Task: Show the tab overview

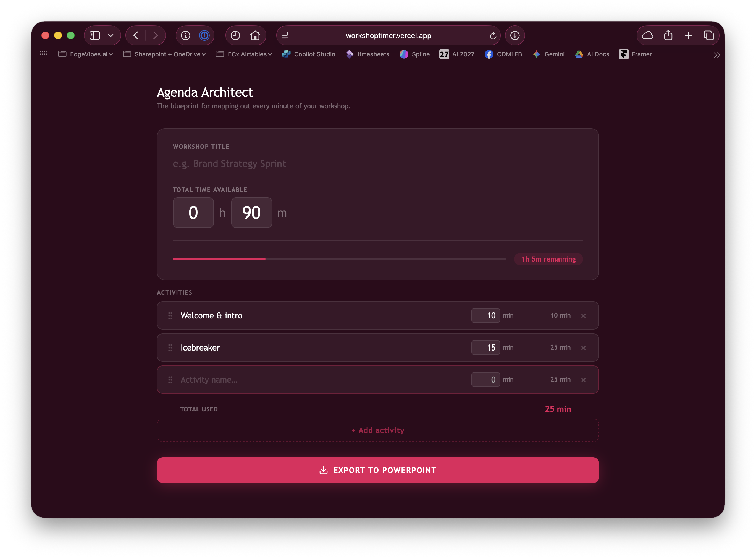Action: click(709, 35)
